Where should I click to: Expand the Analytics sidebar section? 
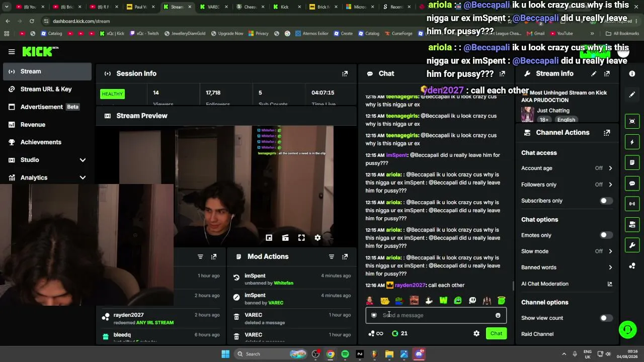(83, 177)
